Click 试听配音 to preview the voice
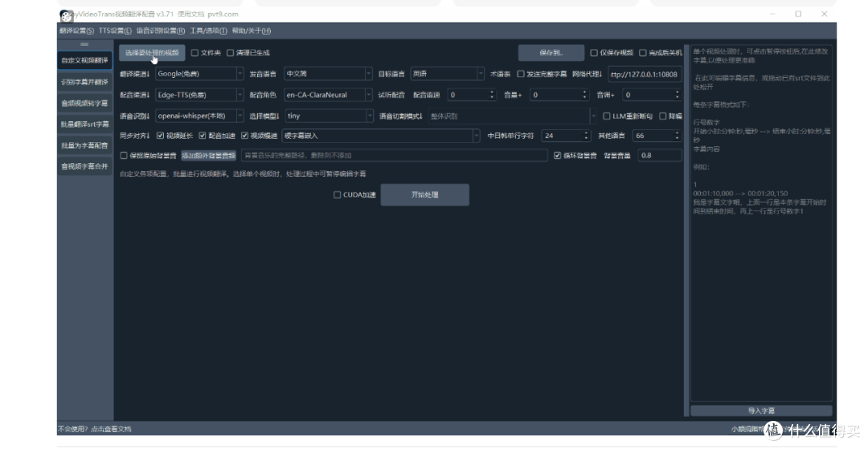868x449 pixels. [x=391, y=95]
